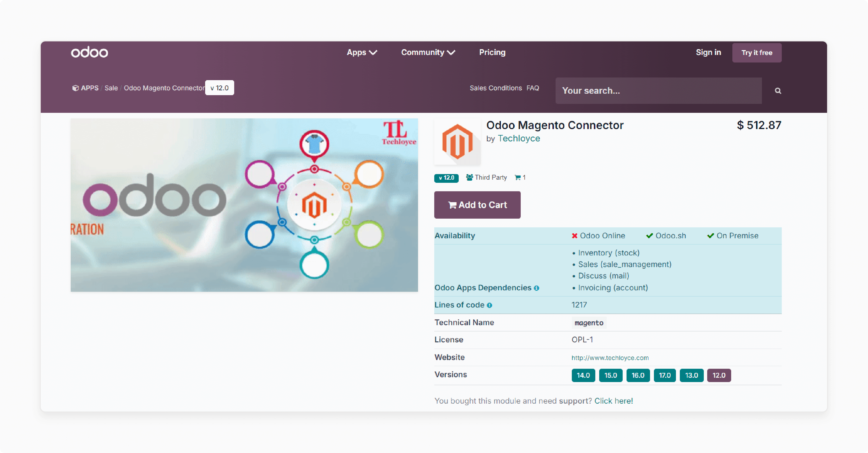
Task: Go to APPS breadcrumb
Action: point(90,88)
